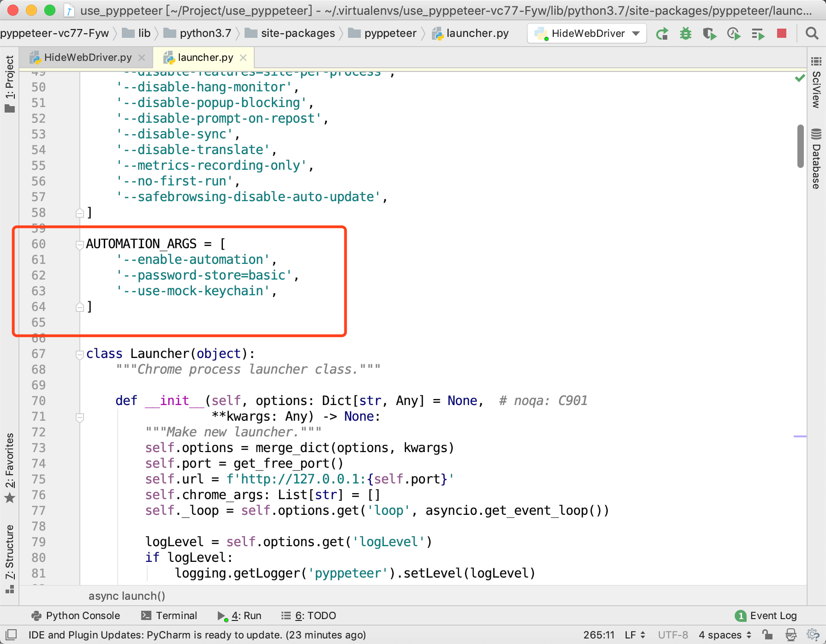Click the lib breadcrumb folder

click(x=137, y=33)
